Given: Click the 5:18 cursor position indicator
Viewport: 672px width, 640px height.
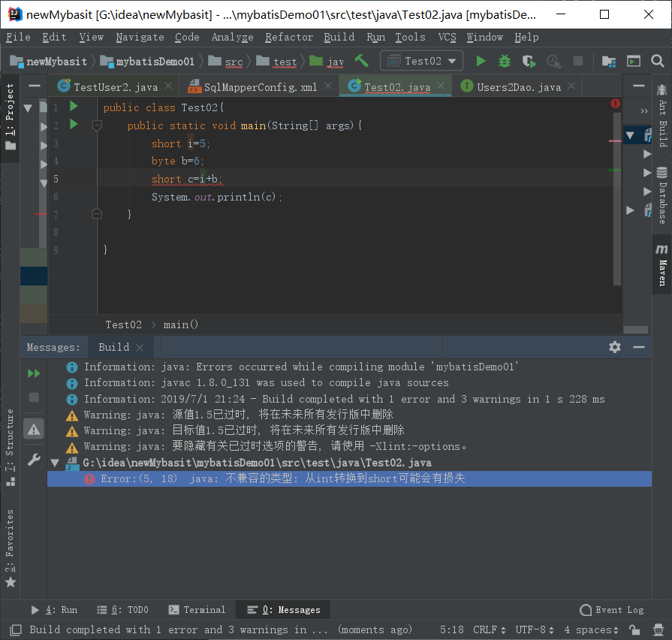Looking at the screenshot, I should (451, 629).
